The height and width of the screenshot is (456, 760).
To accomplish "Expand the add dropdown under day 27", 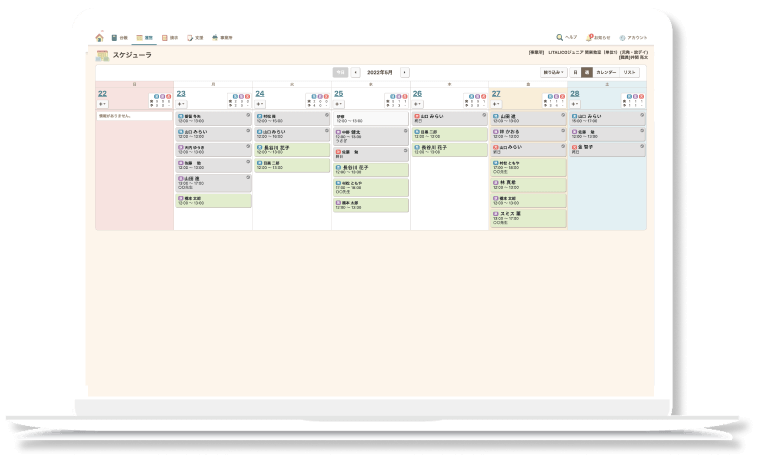I will click(496, 103).
